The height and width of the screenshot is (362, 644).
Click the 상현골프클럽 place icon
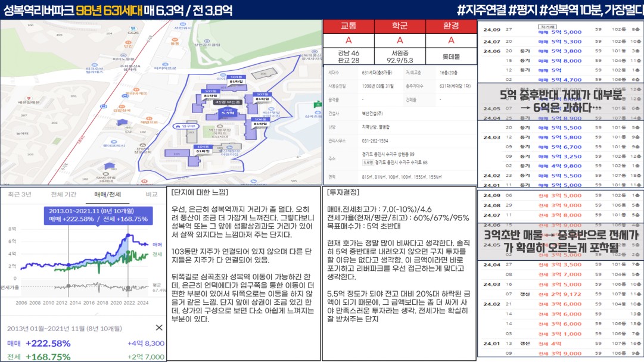pyautogui.click(x=207, y=42)
